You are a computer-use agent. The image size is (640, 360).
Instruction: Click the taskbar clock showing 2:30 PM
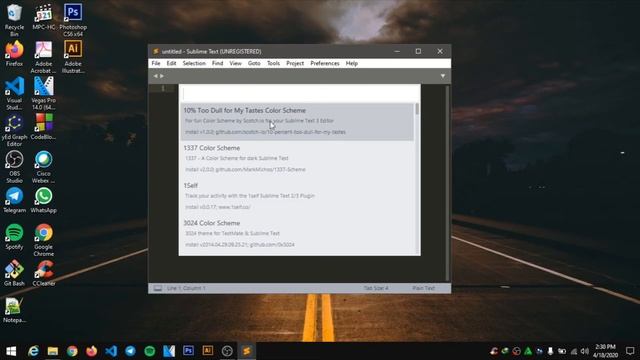[605, 351]
